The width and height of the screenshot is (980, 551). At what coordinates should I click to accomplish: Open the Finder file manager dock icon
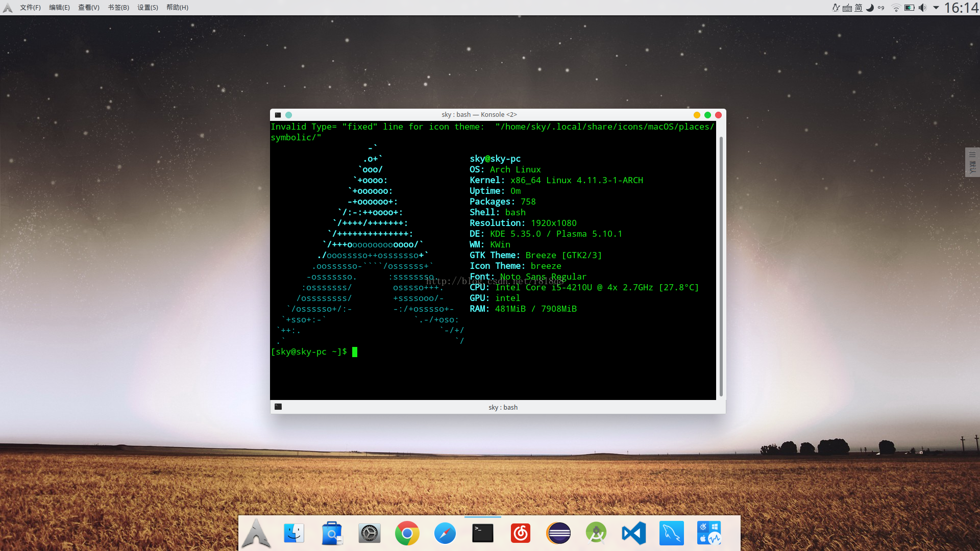[294, 534]
